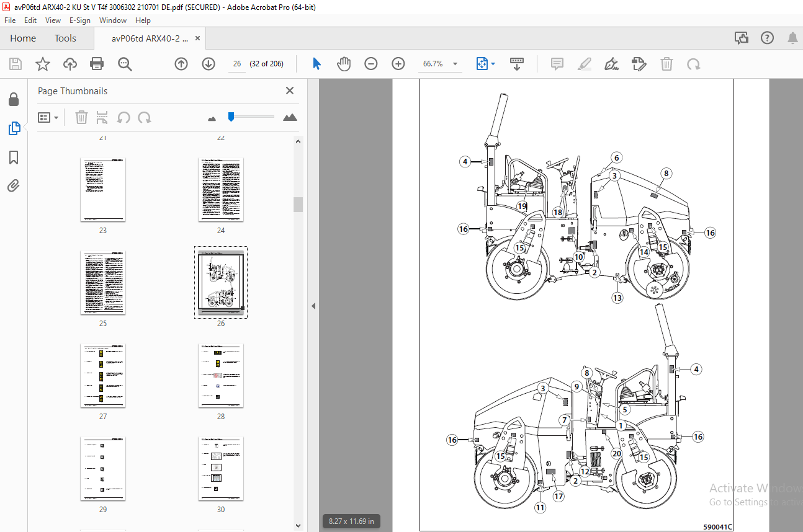
Task: Go to the previous page with up arrow
Action: tap(181, 64)
